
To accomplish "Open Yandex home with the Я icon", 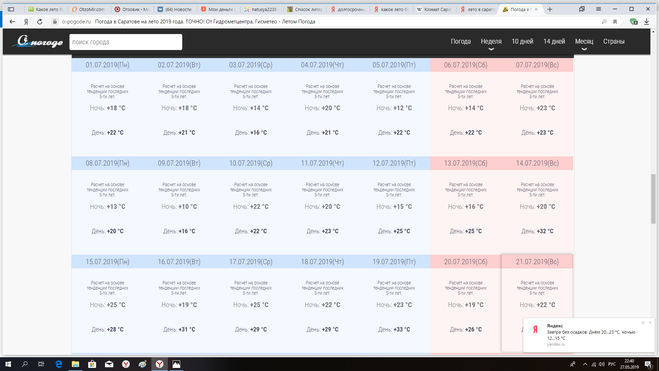I will point(26,22).
